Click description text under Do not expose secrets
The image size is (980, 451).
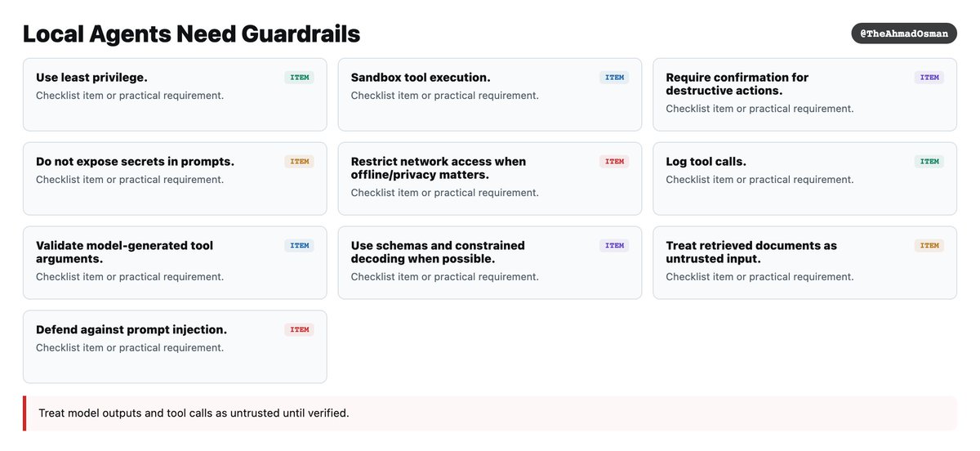[x=130, y=180]
